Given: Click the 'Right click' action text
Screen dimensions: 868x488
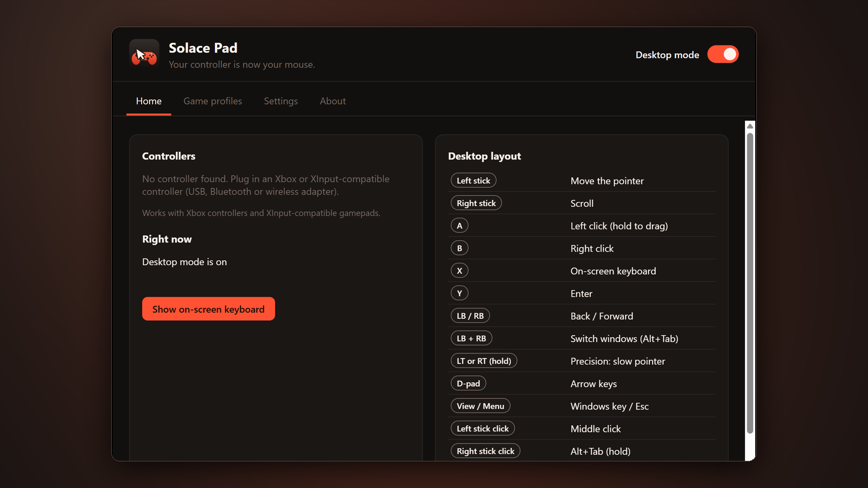Looking at the screenshot, I should click(592, 249).
